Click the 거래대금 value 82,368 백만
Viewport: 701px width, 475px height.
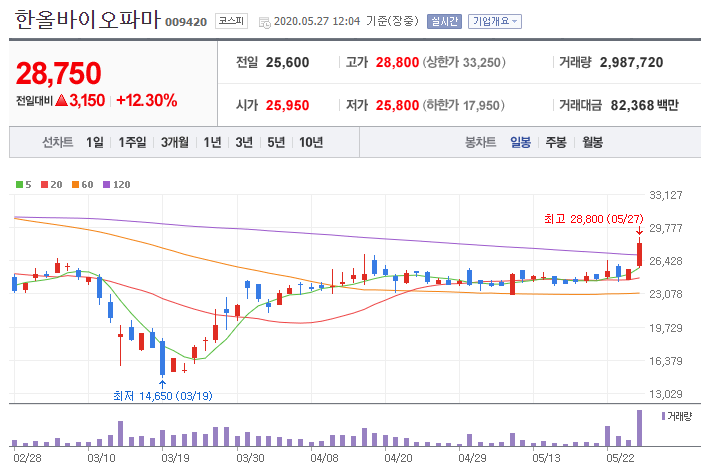[645, 105]
